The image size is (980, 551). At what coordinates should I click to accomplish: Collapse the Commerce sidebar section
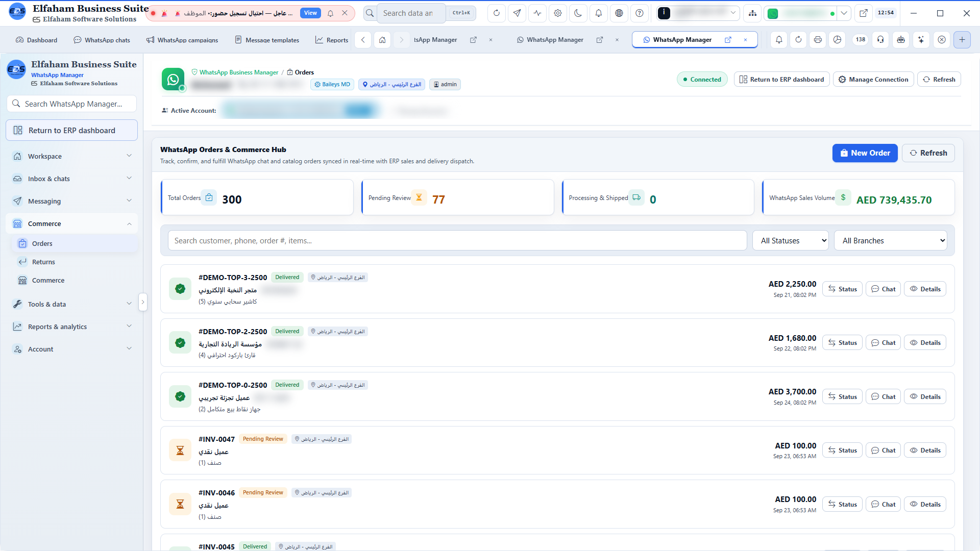click(71, 223)
